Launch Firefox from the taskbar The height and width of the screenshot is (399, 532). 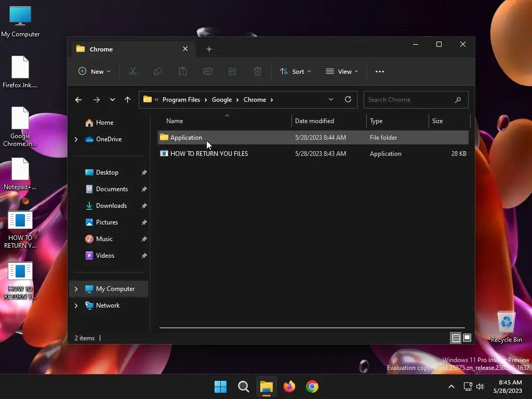(289, 387)
